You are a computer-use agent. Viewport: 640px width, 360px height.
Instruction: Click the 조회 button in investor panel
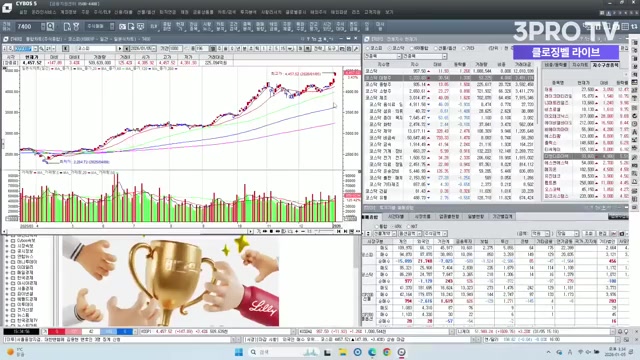(589, 233)
